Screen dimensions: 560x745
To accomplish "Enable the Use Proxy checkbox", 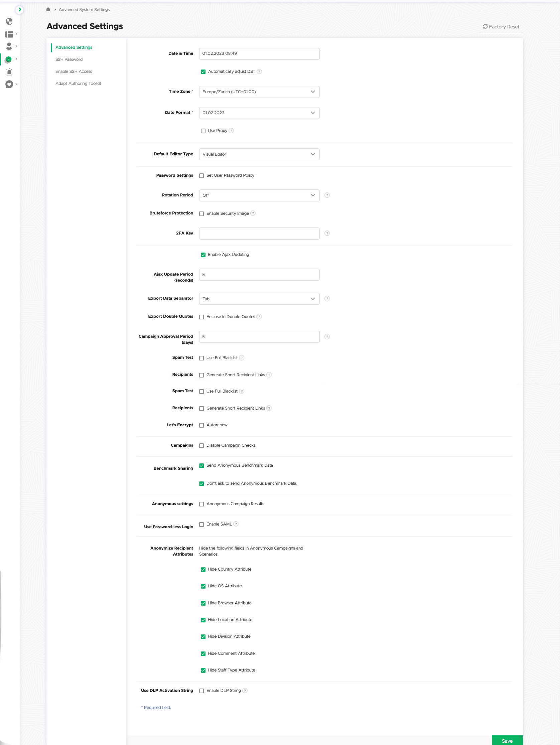I will click(203, 131).
